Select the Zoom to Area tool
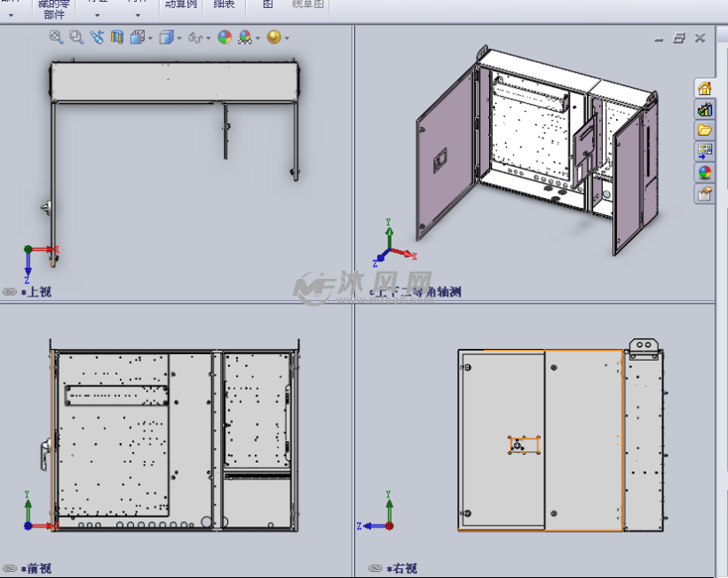 (75, 37)
